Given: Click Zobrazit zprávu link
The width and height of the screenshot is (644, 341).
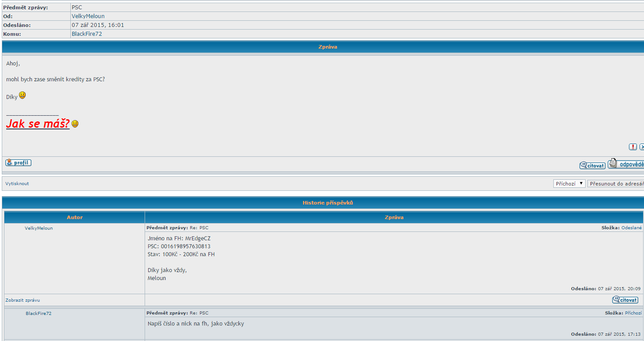Looking at the screenshot, I should (23, 300).
